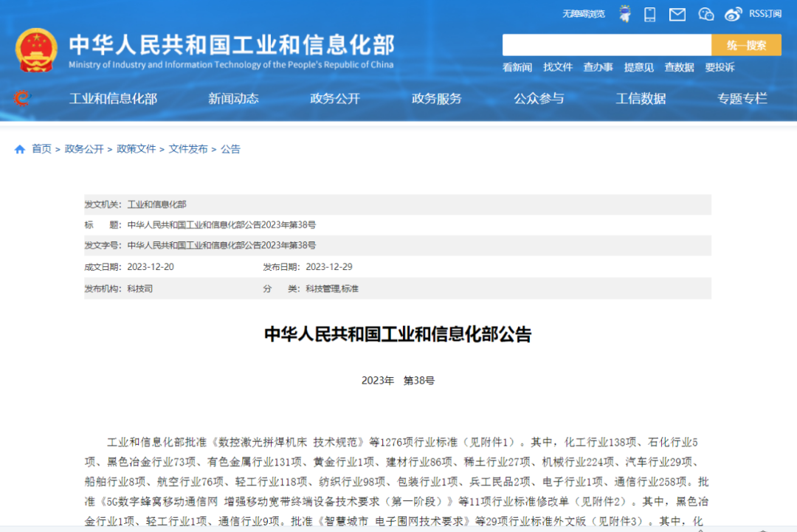Go to the 工信数据 section
The width and height of the screenshot is (797, 532).
641,99
